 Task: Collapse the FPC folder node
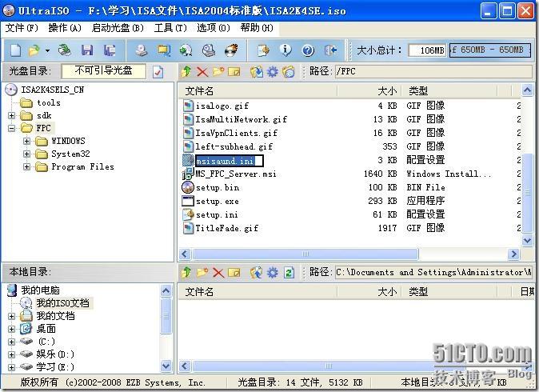(12, 128)
